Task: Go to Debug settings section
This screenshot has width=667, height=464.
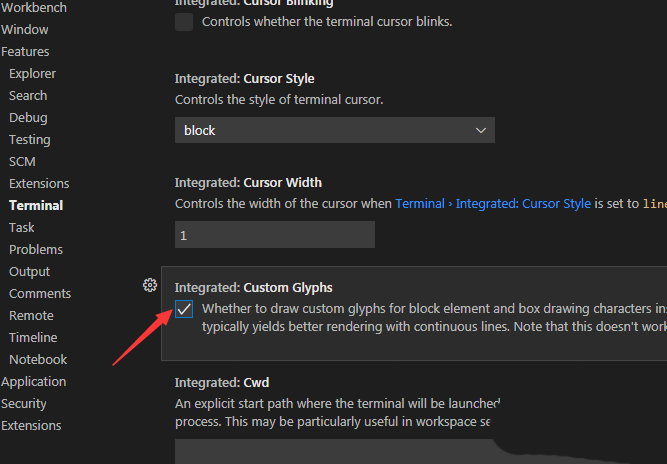Action: (x=28, y=118)
